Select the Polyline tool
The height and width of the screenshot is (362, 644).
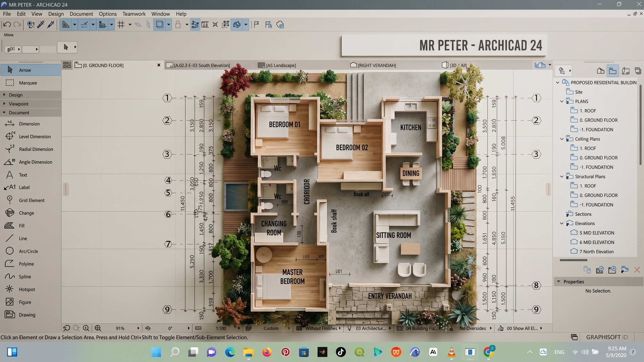point(30,264)
